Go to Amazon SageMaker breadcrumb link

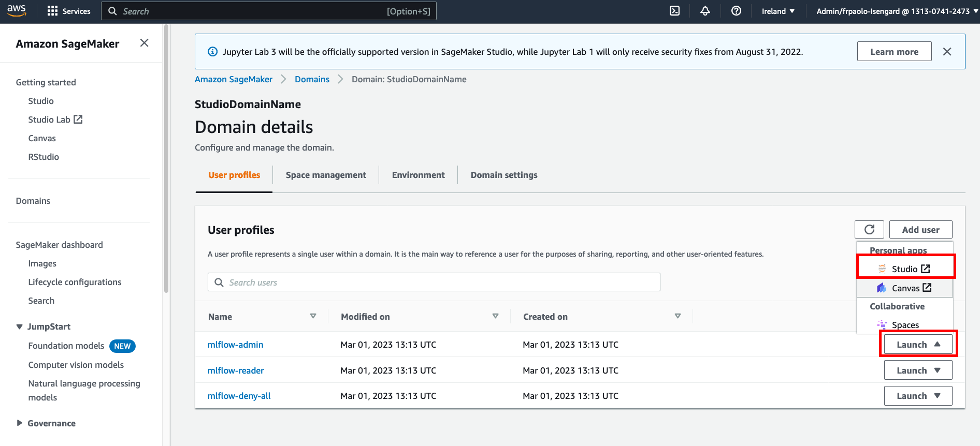coord(233,79)
